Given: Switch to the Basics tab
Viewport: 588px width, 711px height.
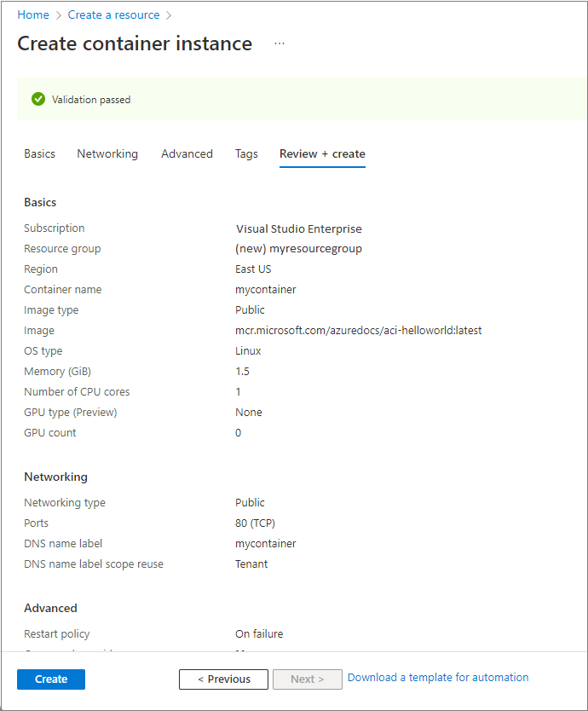Looking at the screenshot, I should click(39, 153).
